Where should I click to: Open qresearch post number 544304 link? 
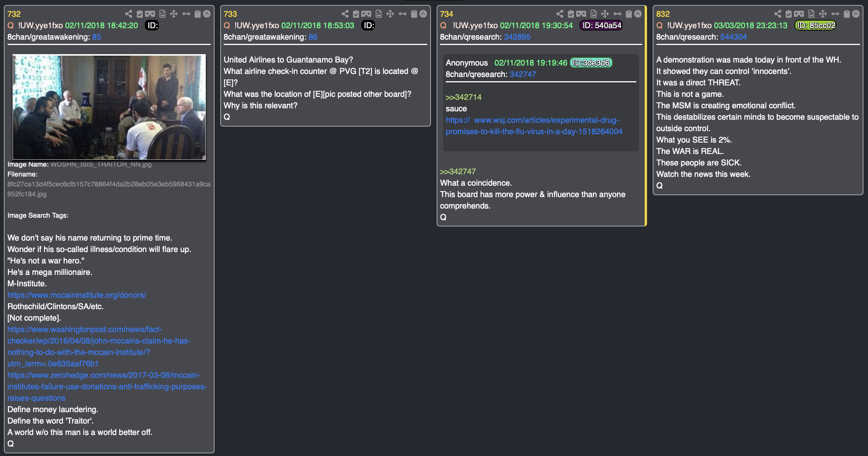pyautogui.click(x=733, y=37)
